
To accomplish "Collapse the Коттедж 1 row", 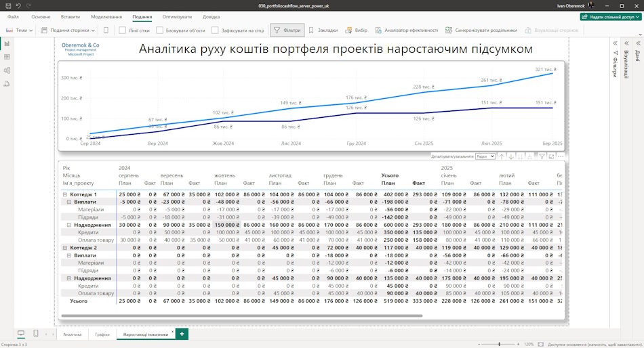I will (65, 194).
